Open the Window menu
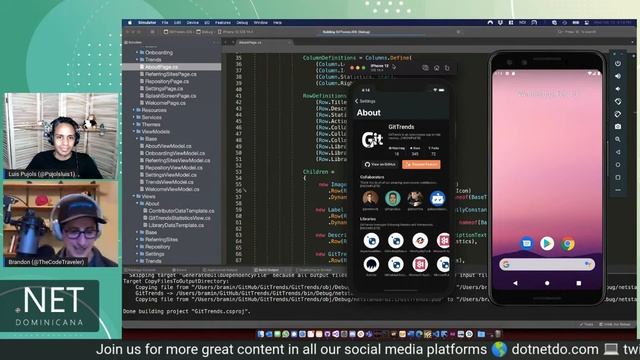The width and height of the screenshot is (640, 360). [260, 23]
